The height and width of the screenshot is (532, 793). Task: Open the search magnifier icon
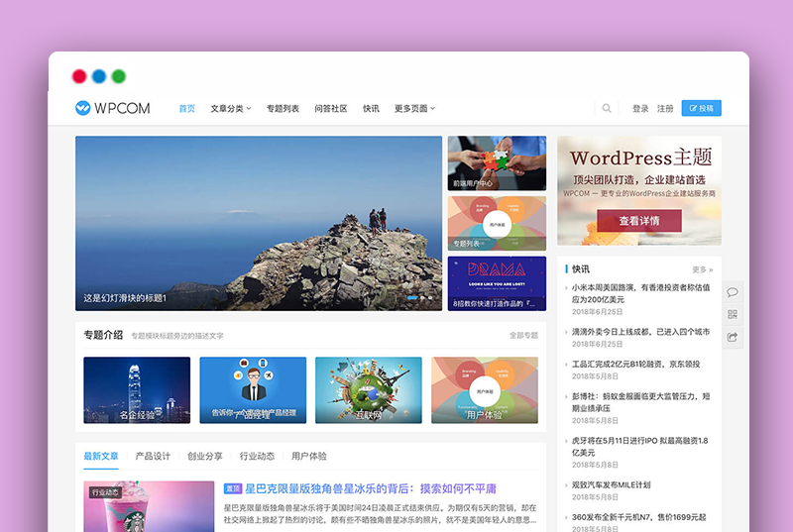click(x=607, y=108)
